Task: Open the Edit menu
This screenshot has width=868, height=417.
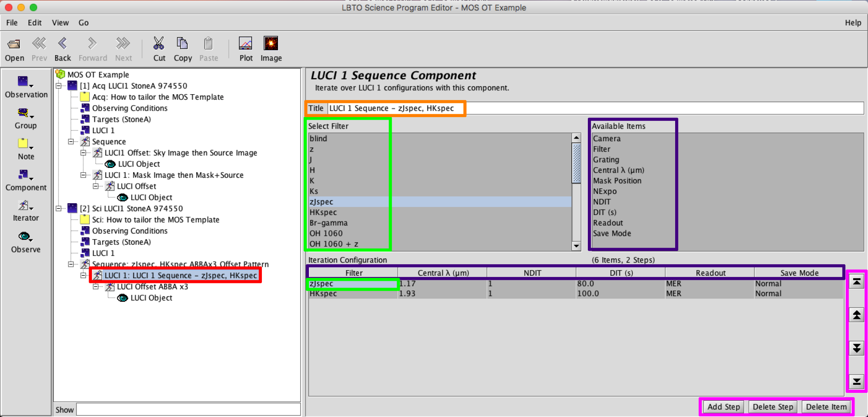Action: coord(35,22)
